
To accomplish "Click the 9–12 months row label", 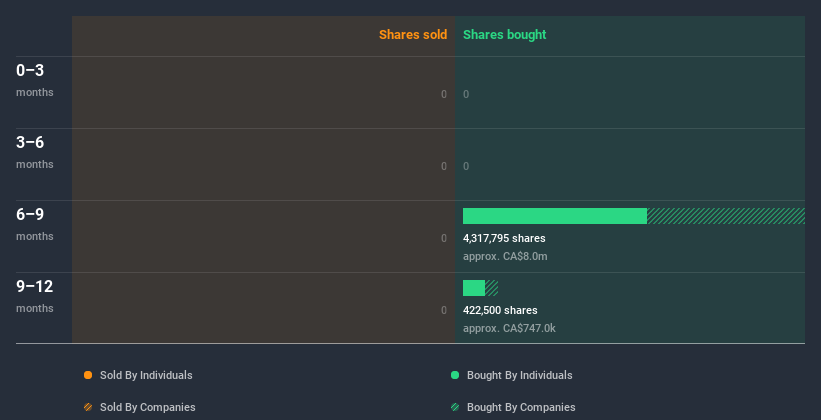I will pos(35,297).
